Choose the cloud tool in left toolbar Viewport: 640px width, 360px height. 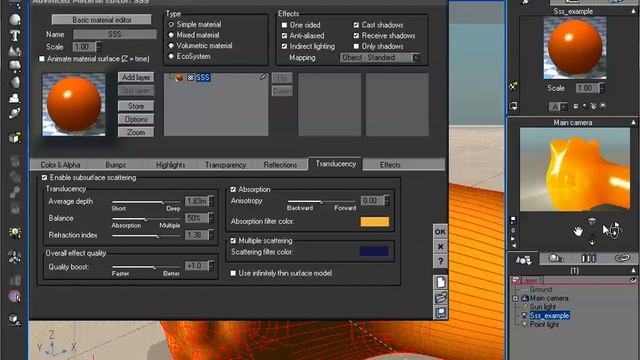[15, 98]
